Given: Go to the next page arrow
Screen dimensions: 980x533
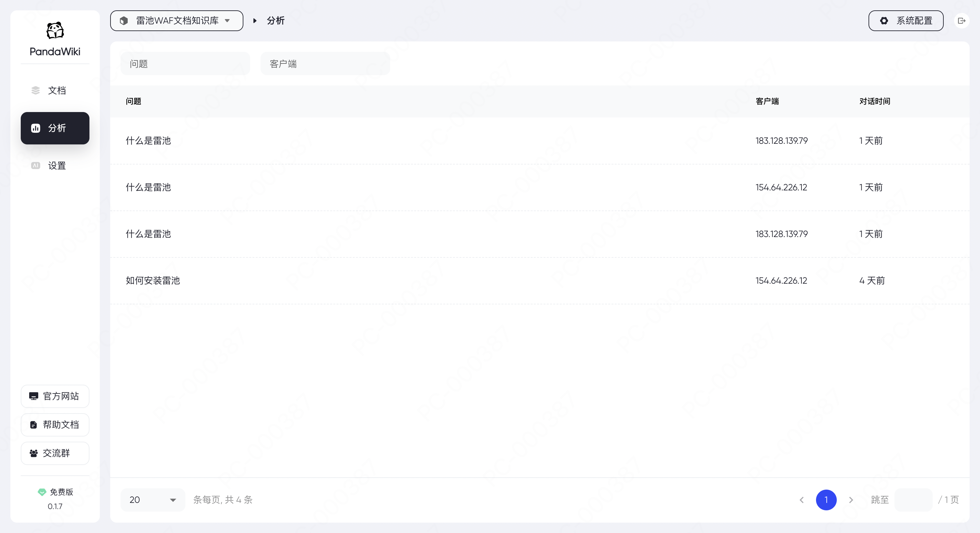Looking at the screenshot, I should coord(851,500).
